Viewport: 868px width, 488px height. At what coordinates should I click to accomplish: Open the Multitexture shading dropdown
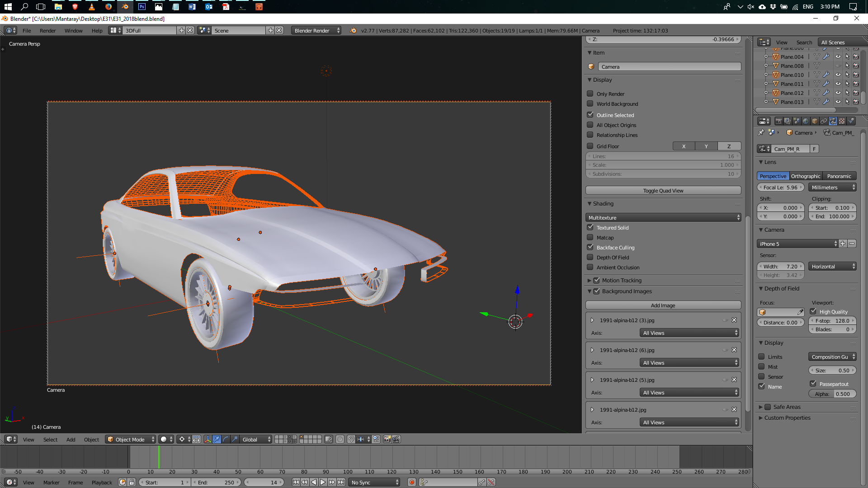click(663, 217)
